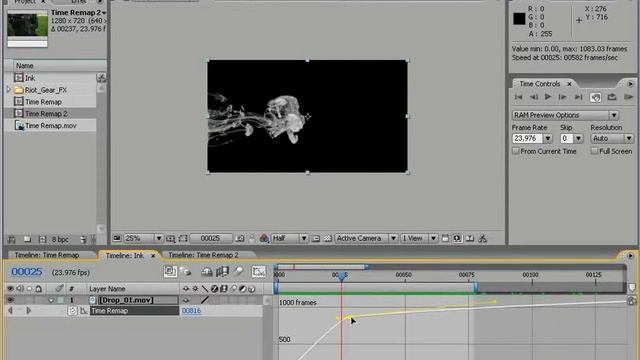The image size is (640, 360).
Task: Open the Comp Flowchart view icon in viewer
Action: 482,238
